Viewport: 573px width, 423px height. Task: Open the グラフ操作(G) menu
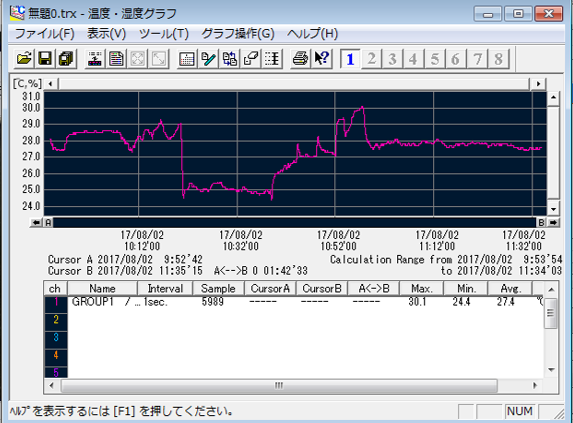(238, 34)
